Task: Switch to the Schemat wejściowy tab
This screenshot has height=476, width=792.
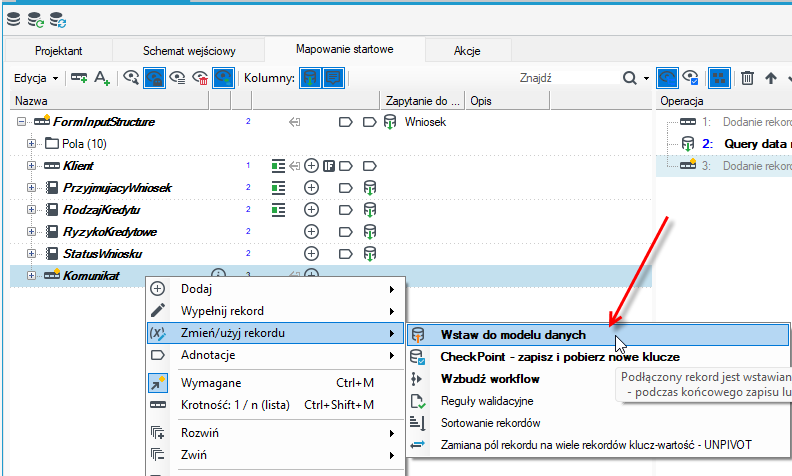Action: coord(189,51)
